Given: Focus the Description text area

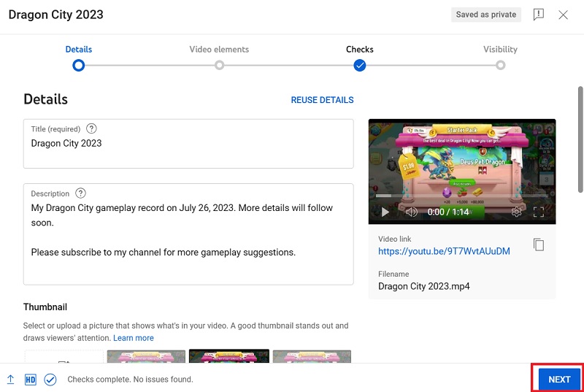Looking at the screenshot, I should coord(188,234).
